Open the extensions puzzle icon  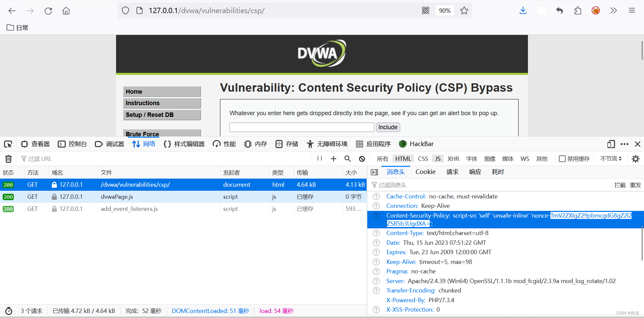[x=578, y=11]
